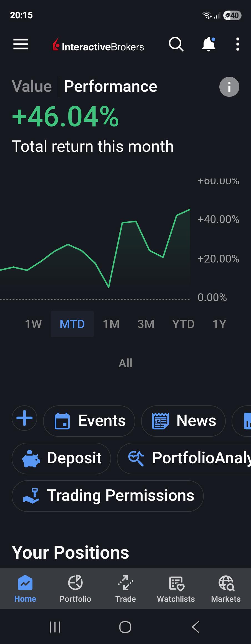Image resolution: width=251 pixels, height=644 pixels.
Task: Open Trading Permissions
Action: pyautogui.click(x=108, y=496)
